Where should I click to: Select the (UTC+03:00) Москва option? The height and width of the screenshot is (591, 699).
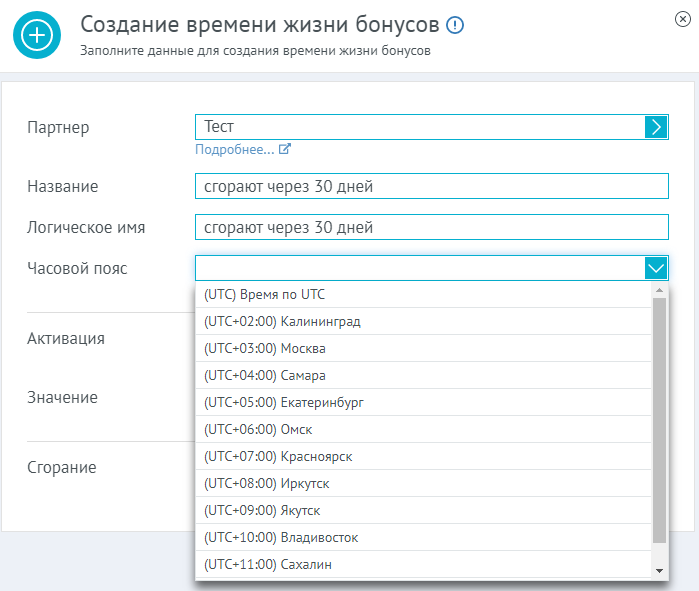[423, 349]
